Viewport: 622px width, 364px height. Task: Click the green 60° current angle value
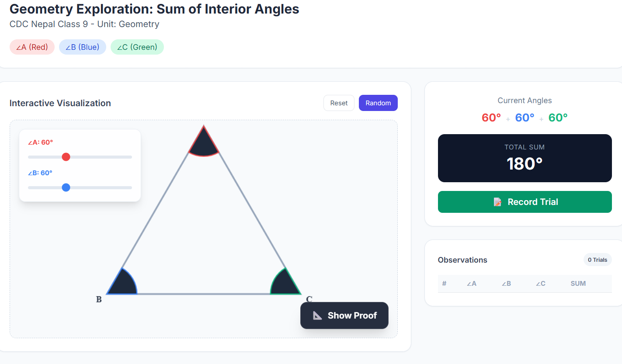(x=558, y=118)
